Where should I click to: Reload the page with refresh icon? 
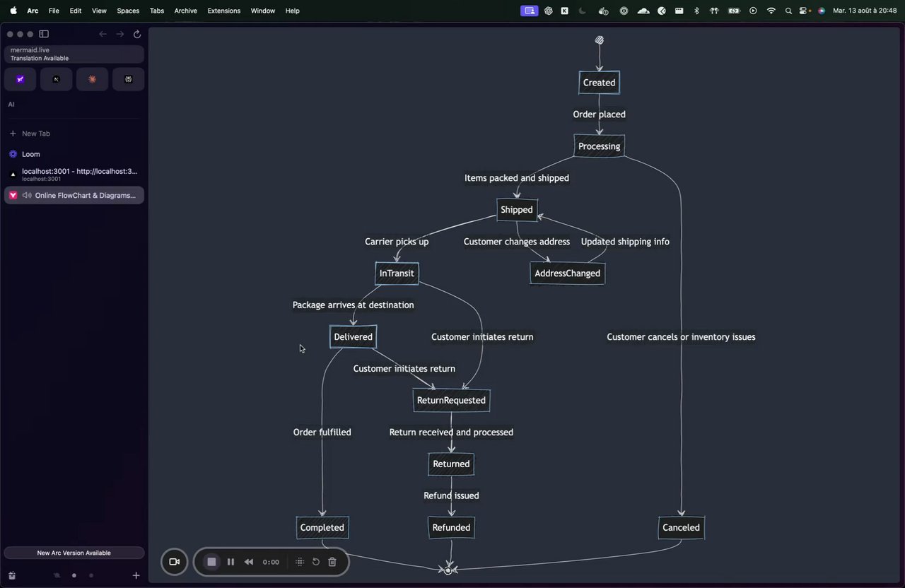click(137, 34)
